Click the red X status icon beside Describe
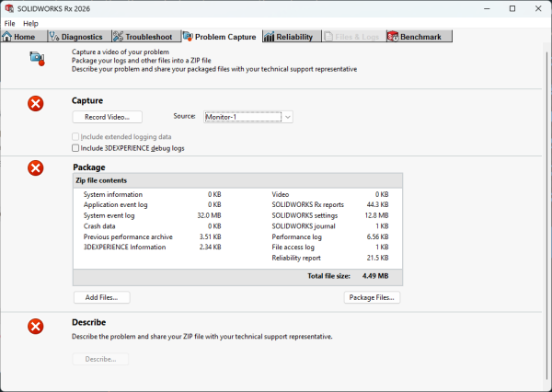The height and width of the screenshot is (392, 552). [36, 327]
